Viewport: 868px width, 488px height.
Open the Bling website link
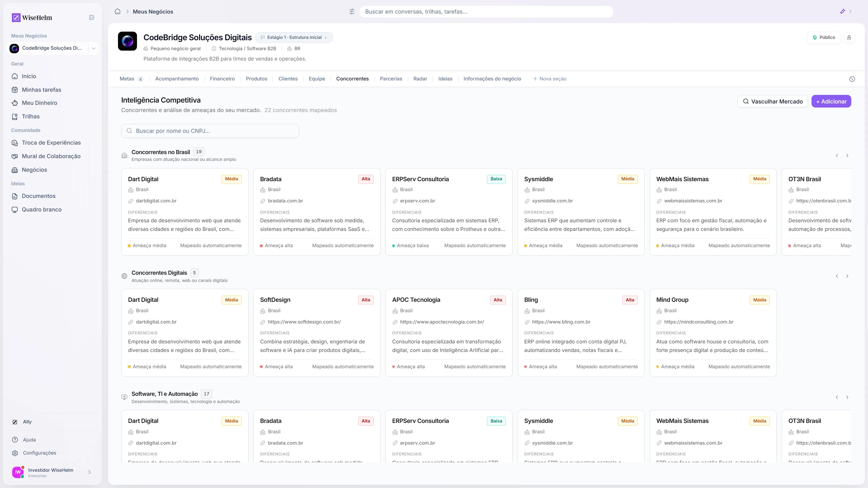pos(561,322)
